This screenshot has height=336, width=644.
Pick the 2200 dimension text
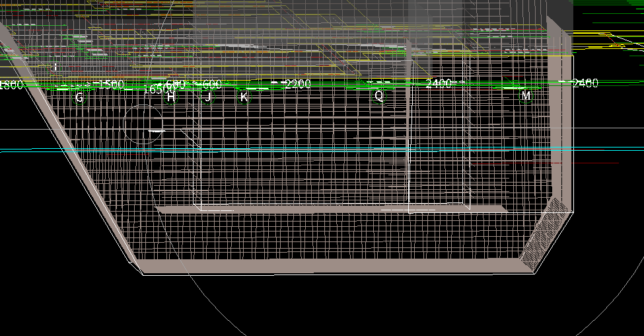[x=298, y=84]
